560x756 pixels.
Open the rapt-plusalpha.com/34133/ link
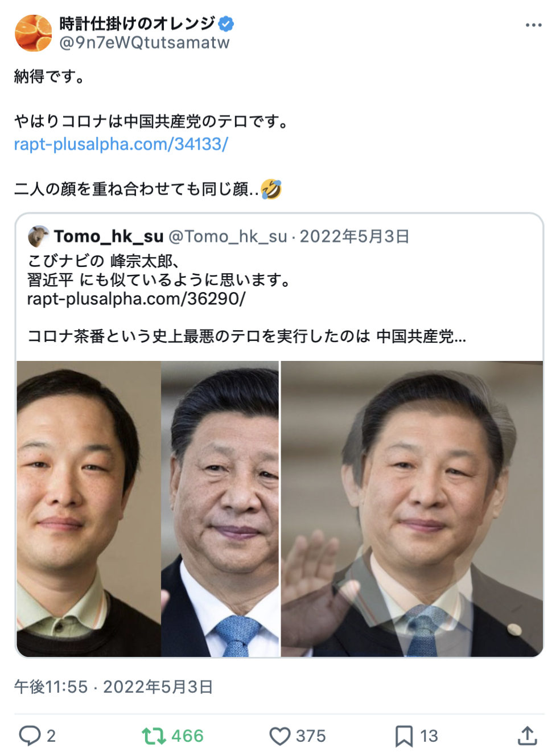(121, 144)
